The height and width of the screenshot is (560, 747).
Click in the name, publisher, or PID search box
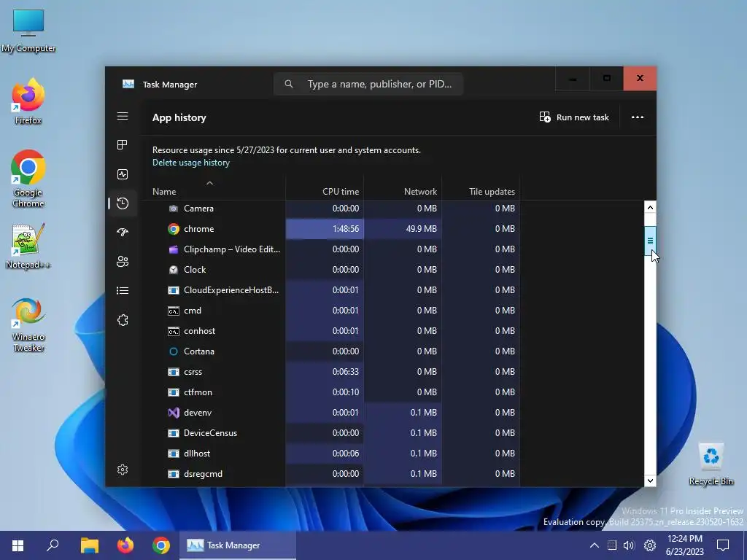pos(368,84)
